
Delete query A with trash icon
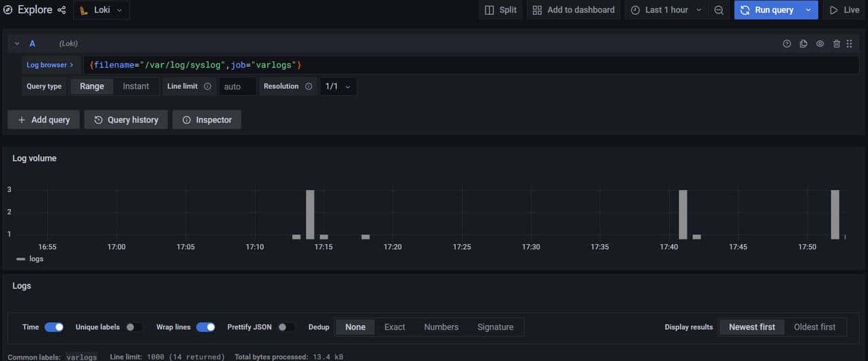[836, 43]
